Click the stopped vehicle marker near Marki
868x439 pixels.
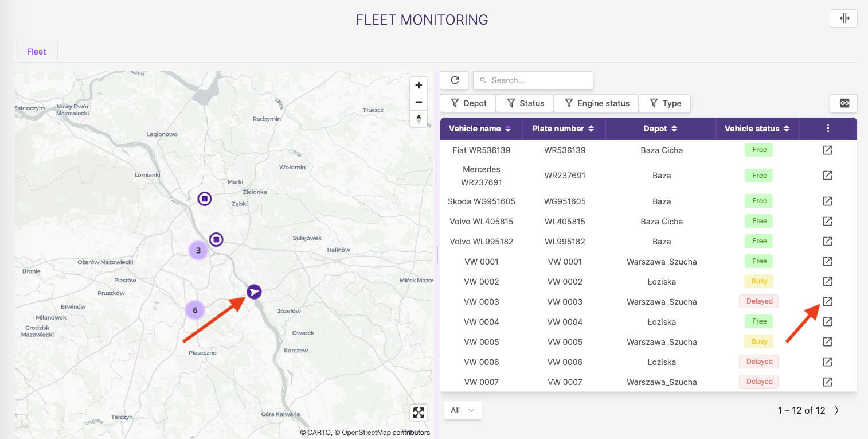[x=205, y=199]
